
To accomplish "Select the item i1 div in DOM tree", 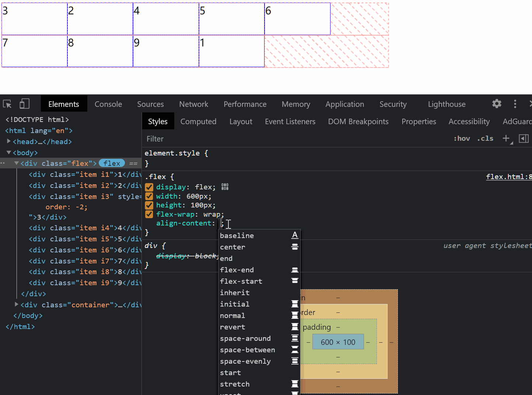I will [85, 174].
